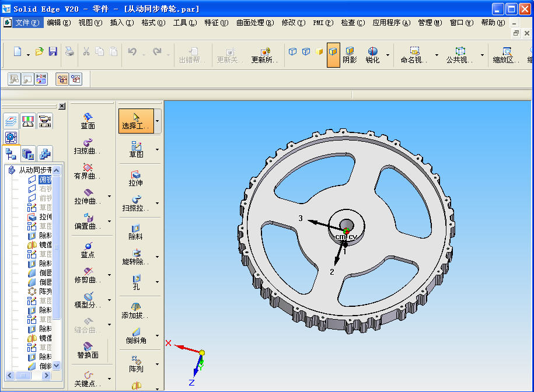
Task: Create a new document with New icon
Action: [18, 52]
